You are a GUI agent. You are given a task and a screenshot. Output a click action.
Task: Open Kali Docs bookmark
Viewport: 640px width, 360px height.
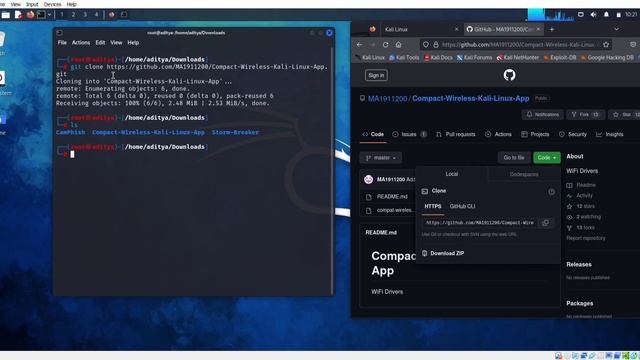pos(438,58)
